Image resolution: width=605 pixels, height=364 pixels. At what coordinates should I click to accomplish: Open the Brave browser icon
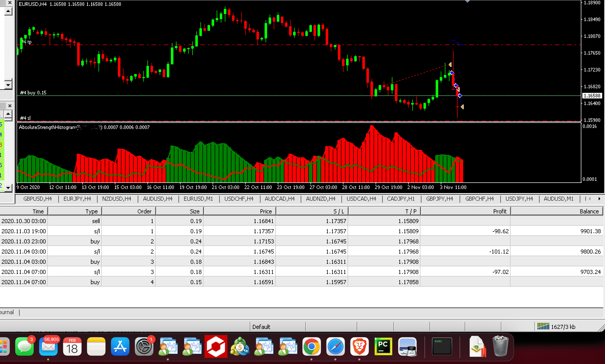pos(360,347)
